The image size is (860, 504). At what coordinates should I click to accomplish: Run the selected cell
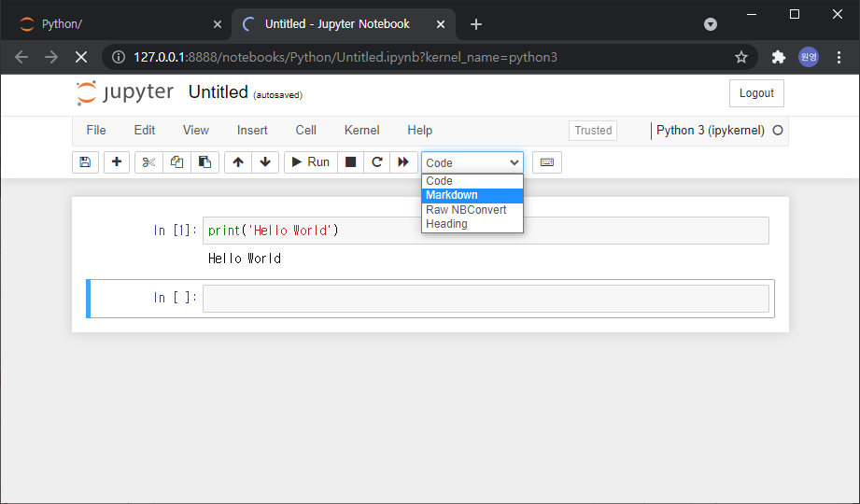pos(310,162)
